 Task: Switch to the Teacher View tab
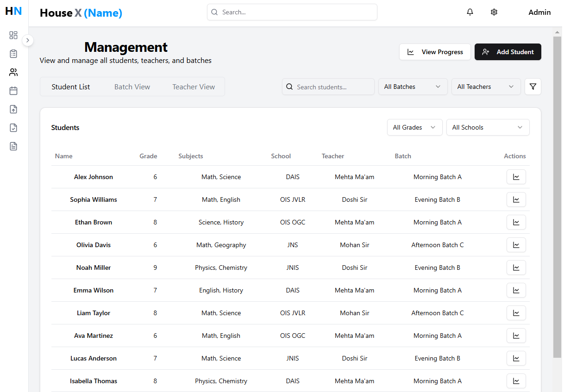coord(193,87)
